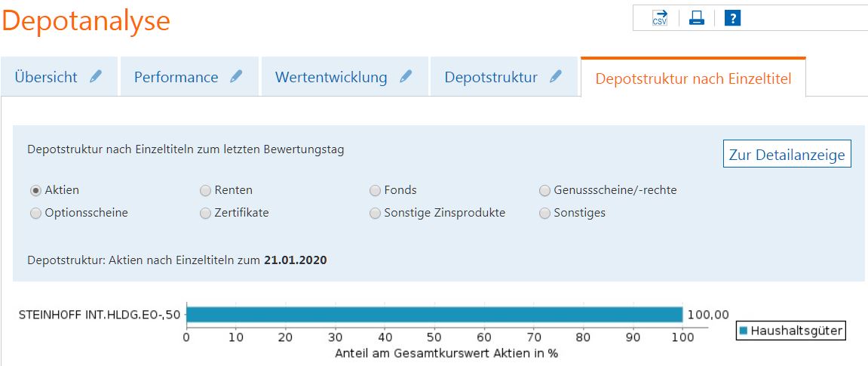Viewport: 868px width, 366px height.
Task: Choose the Optionsscheine radio button
Action: pos(35,214)
